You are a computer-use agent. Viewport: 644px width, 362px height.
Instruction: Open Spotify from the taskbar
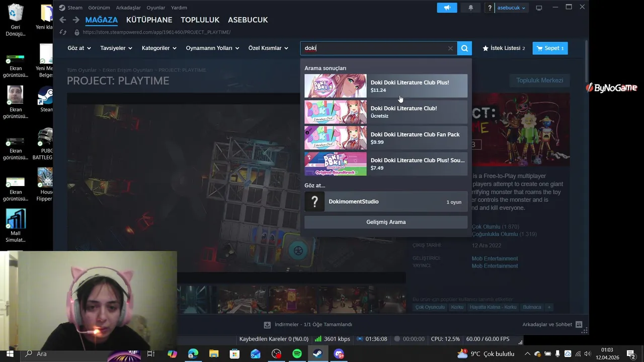point(297,354)
